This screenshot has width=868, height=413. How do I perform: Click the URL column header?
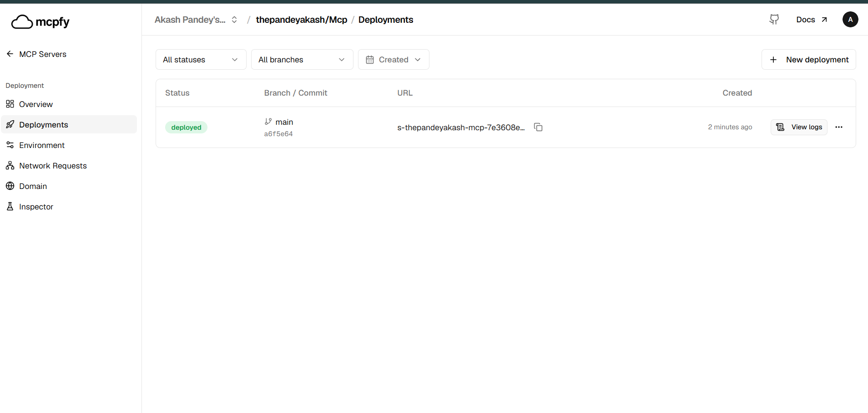(x=405, y=93)
